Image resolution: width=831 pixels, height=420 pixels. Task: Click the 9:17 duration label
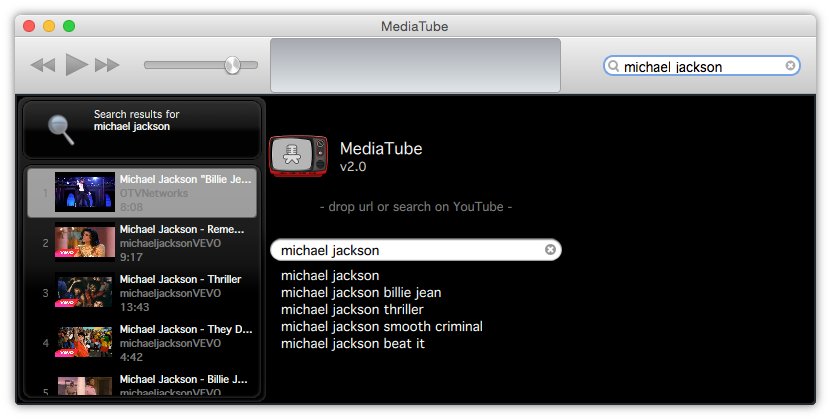coord(131,257)
